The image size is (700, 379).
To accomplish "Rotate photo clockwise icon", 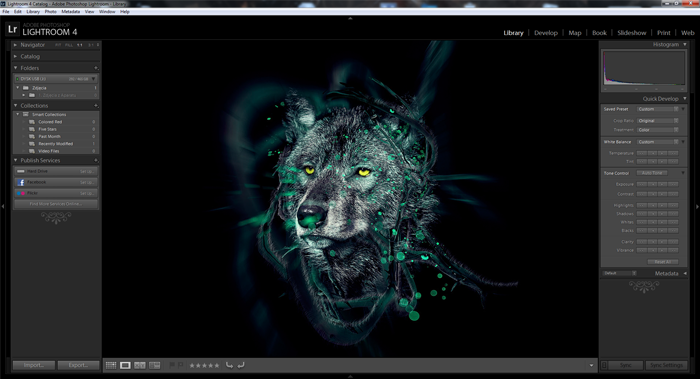I will (x=241, y=365).
